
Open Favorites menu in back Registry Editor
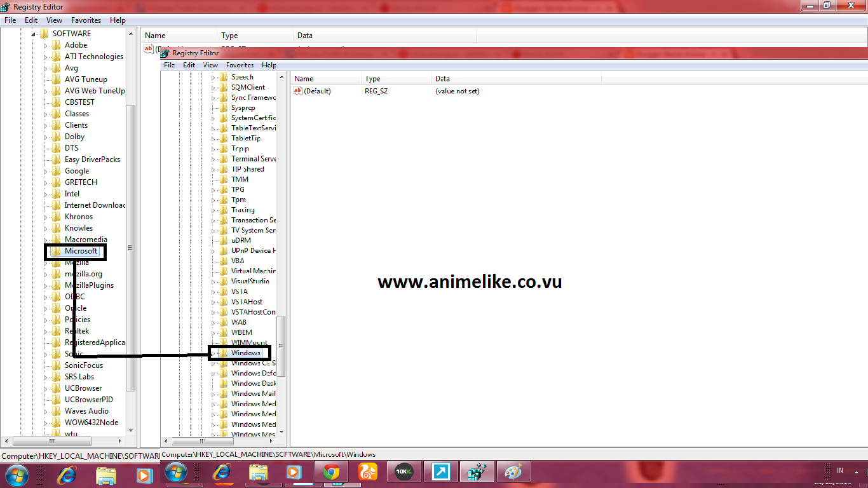click(x=86, y=20)
